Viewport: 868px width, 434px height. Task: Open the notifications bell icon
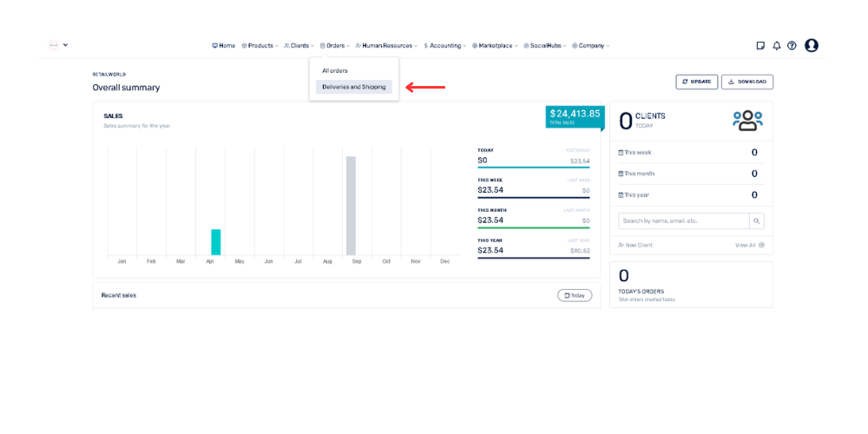tap(777, 46)
